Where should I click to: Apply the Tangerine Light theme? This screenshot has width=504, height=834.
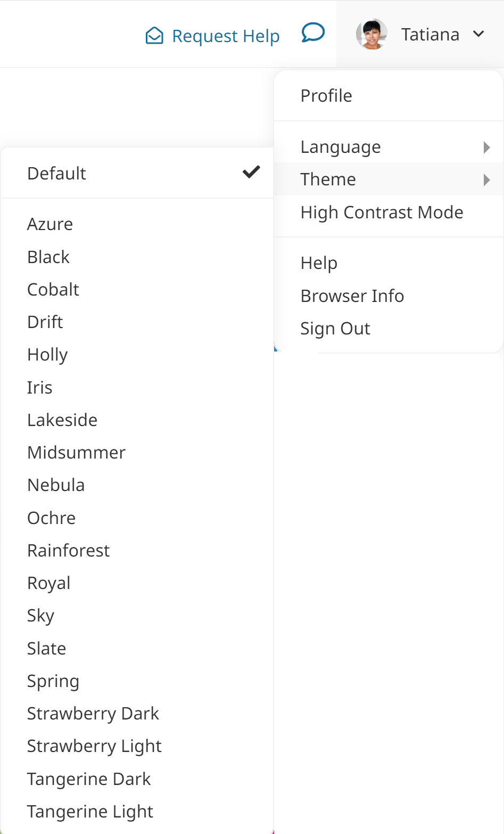tap(90, 811)
